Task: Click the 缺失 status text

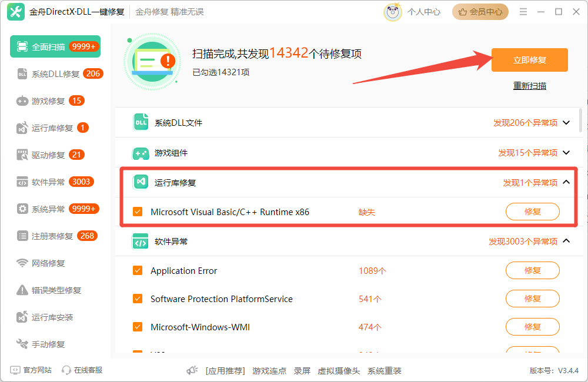Action: (x=367, y=212)
